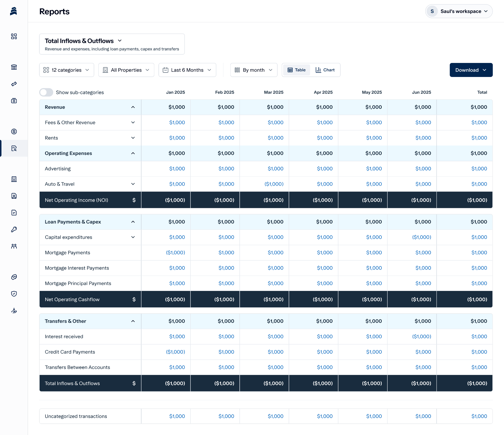Open the 12 categories filter dropdown

click(66, 70)
